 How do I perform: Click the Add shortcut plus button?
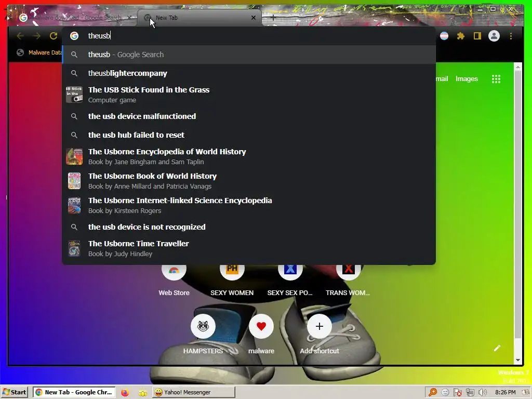320,326
